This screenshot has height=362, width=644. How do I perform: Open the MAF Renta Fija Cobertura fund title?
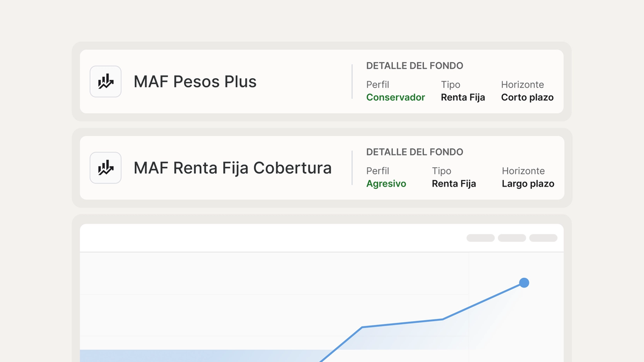232,168
